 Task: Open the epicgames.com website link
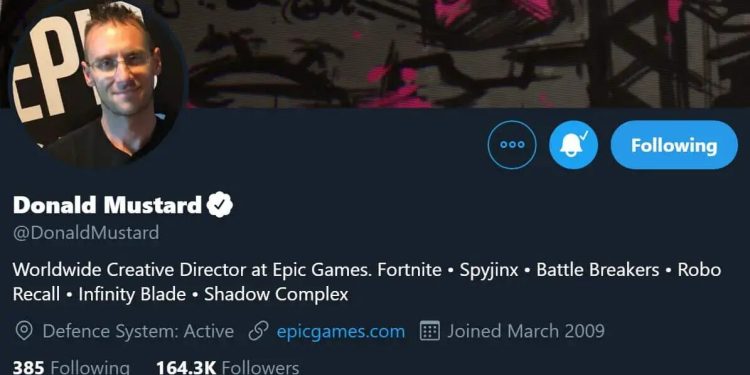point(341,331)
